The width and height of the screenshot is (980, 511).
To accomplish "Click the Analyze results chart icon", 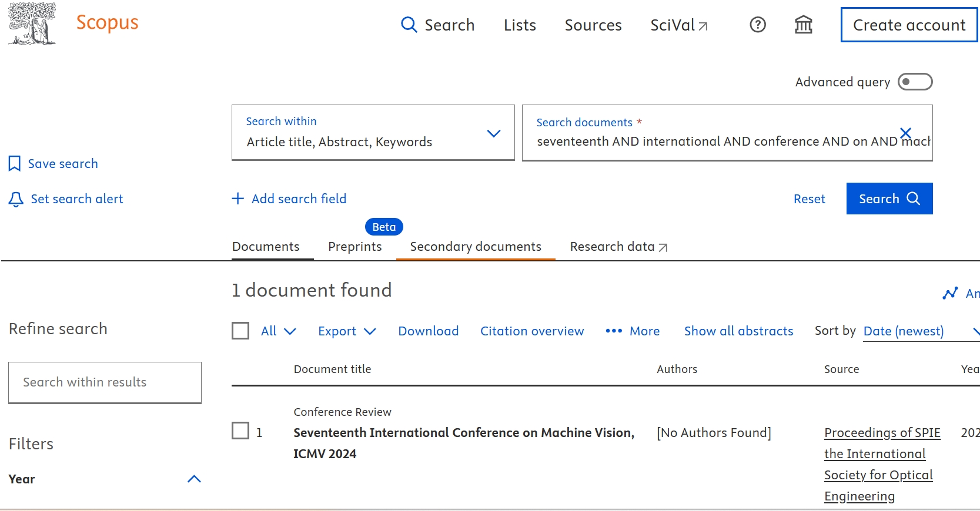I will pyautogui.click(x=950, y=293).
